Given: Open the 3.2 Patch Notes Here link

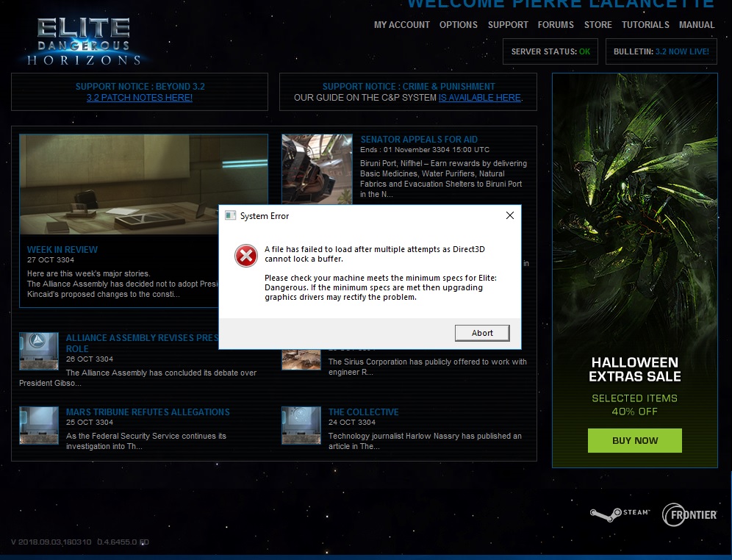Looking at the screenshot, I should click(140, 98).
